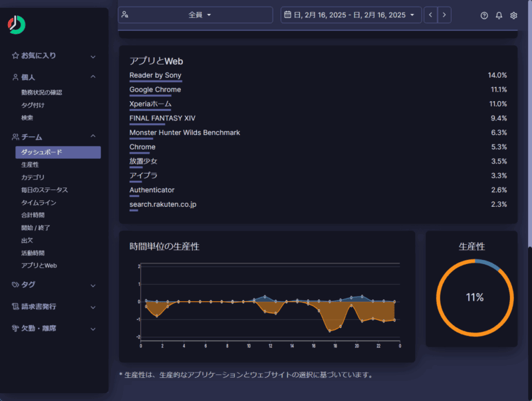Expand the タグ section
Image resolution: width=532 pixels, height=401 pixels.
coord(93,285)
